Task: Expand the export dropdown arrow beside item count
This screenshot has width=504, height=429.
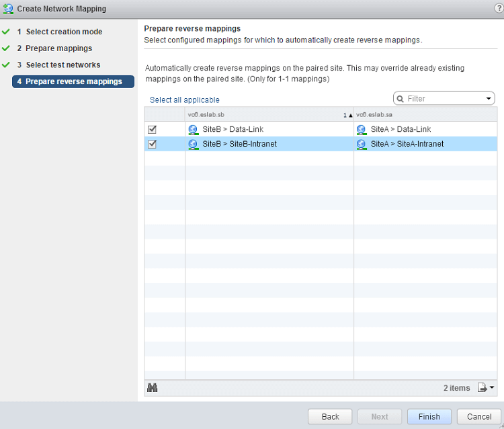Action: [x=492, y=388]
